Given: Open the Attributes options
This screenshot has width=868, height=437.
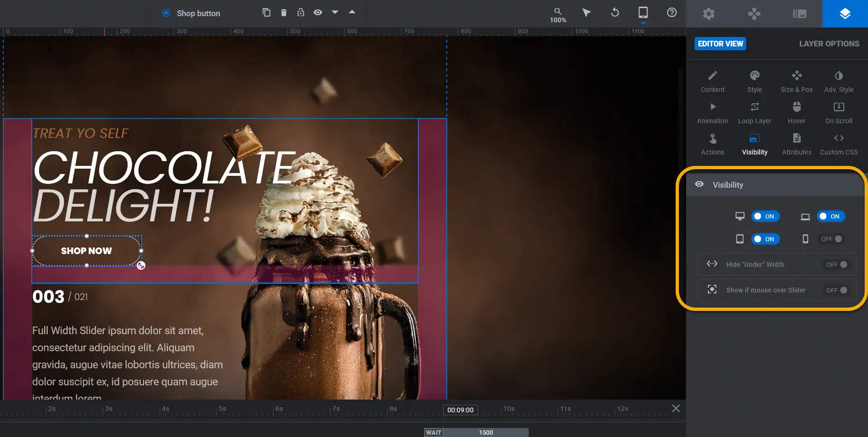Looking at the screenshot, I should (x=797, y=145).
